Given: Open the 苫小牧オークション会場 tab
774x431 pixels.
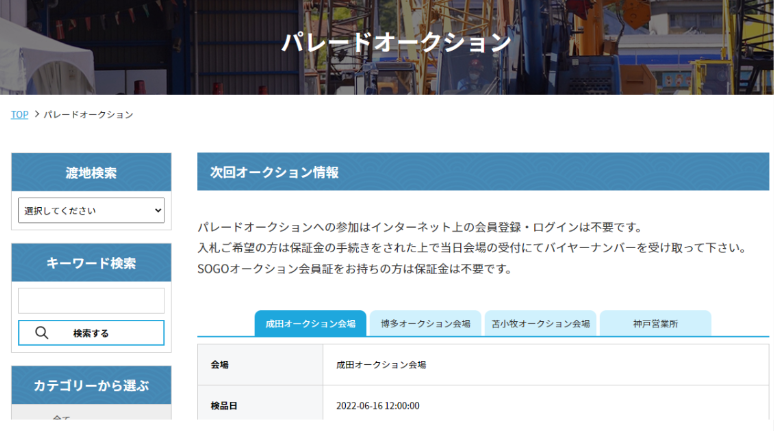Looking at the screenshot, I should 540,324.
